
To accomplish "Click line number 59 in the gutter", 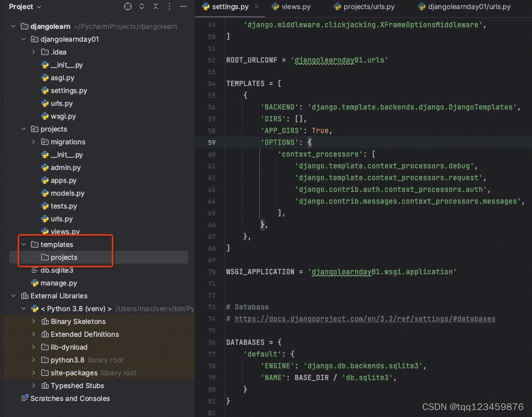I will (212, 142).
